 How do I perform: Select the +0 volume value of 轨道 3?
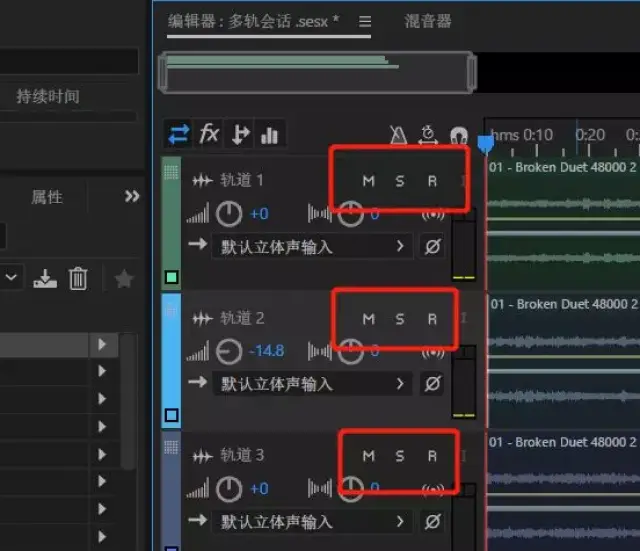259,489
